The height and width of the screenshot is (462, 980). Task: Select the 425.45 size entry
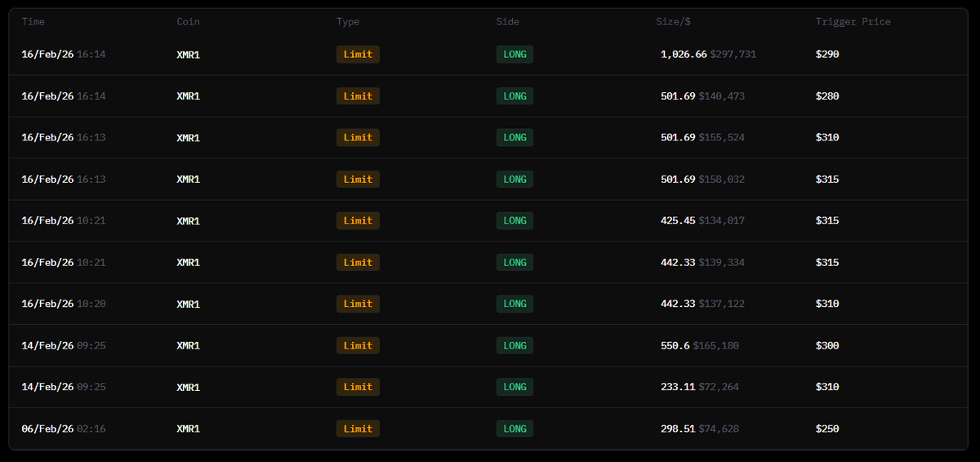678,220
